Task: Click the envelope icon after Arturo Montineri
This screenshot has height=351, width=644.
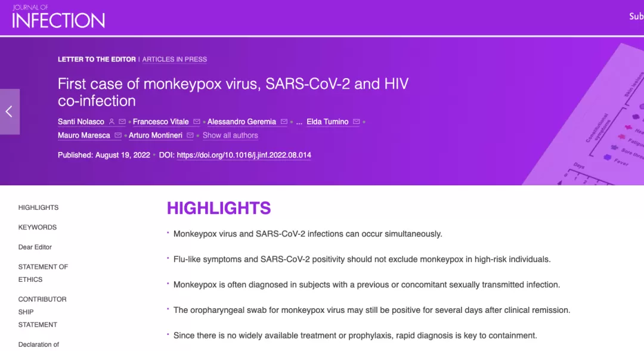Action: [x=190, y=135]
